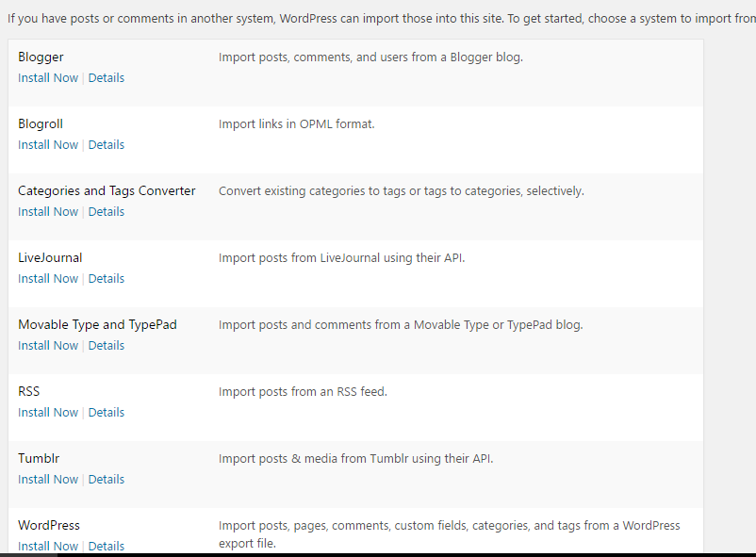The image size is (756, 557).
Task: Click 'Import posts from an RSS feed.' text
Action: pos(303,392)
